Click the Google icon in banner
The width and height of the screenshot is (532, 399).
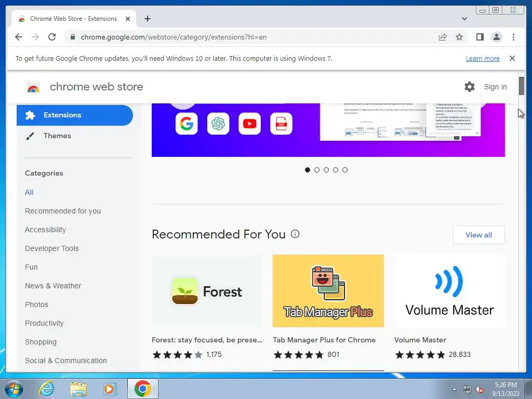coord(187,124)
